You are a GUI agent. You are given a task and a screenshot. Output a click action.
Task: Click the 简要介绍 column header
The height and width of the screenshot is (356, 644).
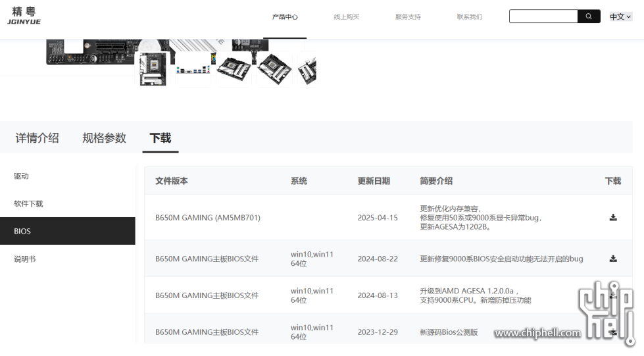pos(436,181)
